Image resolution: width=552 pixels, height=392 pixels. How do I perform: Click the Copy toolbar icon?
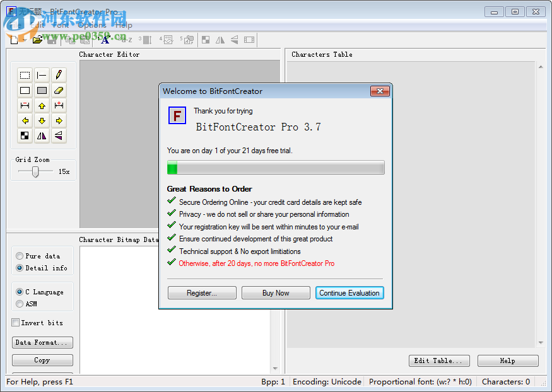tap(71, 40)
